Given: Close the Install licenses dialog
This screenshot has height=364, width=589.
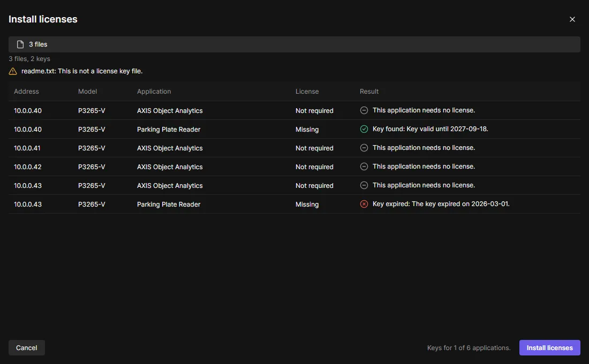Looking at the screenshot, I should click(x=572, y=19).
